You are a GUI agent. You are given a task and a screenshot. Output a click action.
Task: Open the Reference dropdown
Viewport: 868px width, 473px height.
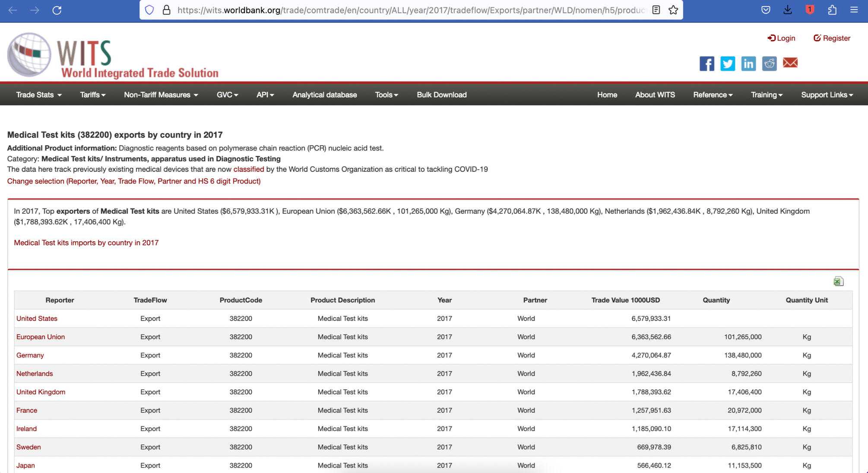click(713, 95)
